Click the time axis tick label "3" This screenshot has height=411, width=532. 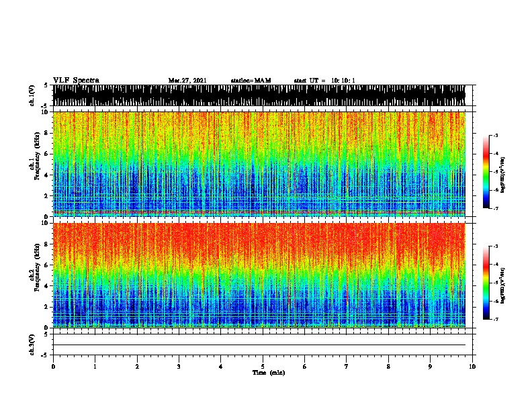[179, 367]
